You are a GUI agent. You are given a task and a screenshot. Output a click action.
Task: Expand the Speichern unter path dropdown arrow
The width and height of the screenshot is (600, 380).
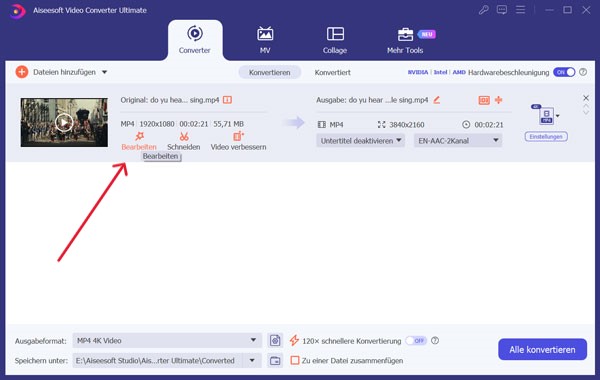pyautogui.click(x=252, y=360)
